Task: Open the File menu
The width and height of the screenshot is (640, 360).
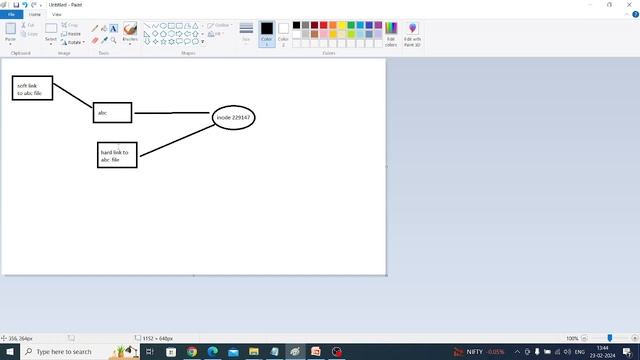Action: (x=11, y=14)
